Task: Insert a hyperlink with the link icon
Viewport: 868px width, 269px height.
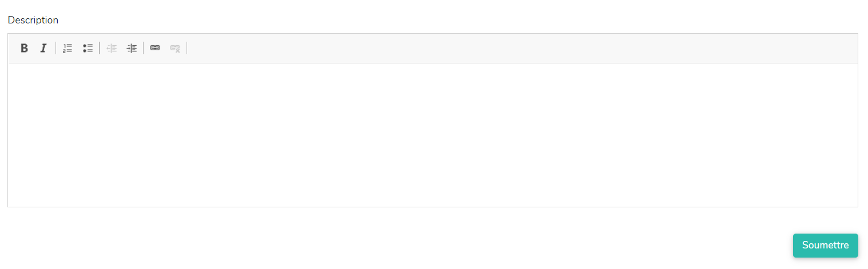Action: tap(155, 48)
